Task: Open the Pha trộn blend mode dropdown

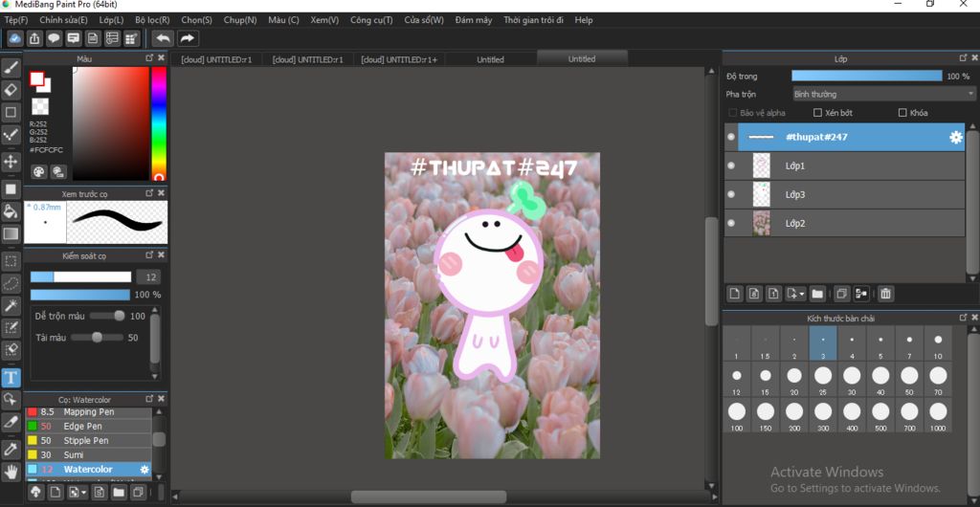Action: pos(883,94)
